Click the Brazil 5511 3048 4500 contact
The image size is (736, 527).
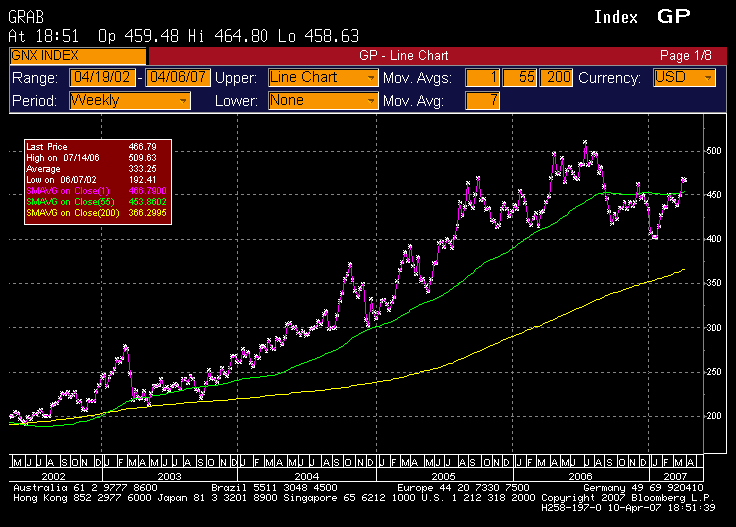(274, 488)
